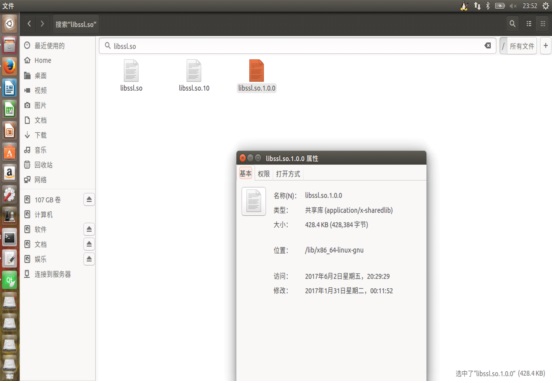Open the system gear menu in the top panel

click(x=546, y=6)
